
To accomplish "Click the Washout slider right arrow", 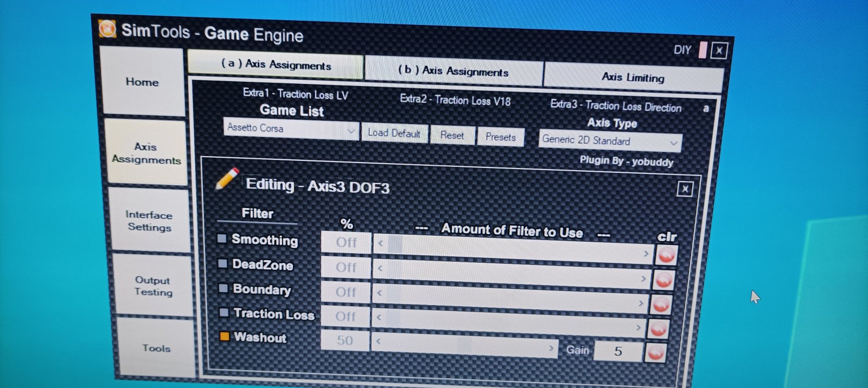I will pos(551,348).
